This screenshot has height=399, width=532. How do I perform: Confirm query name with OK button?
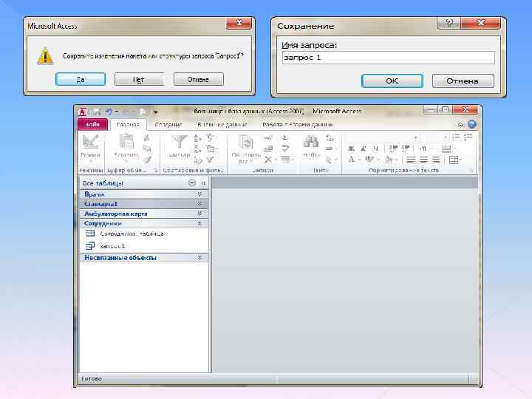[x=392, y=81]
